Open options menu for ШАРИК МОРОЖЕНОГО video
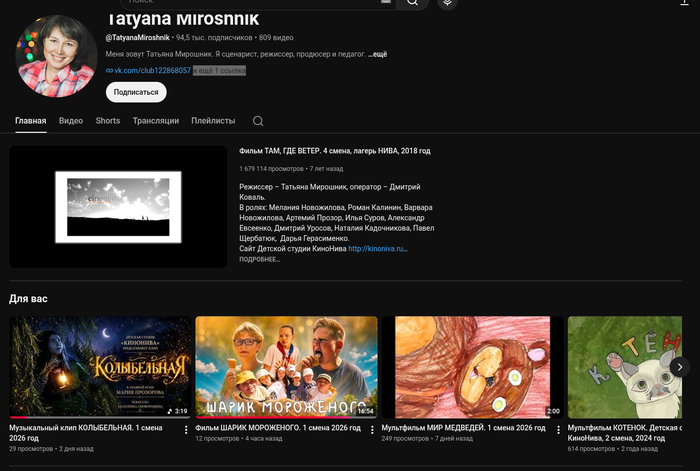Screen dimensions: 700x471 coord(372,430)
